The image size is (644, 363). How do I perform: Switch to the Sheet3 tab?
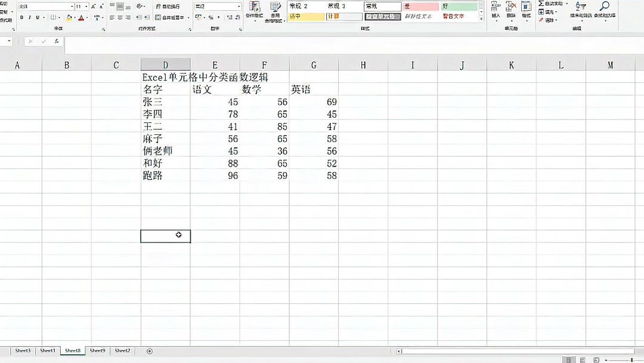(x=23, y=350)
